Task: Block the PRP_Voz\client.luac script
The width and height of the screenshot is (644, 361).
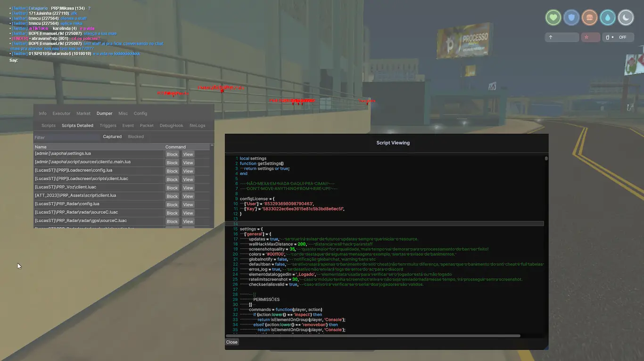Action: [x=172, y=188]
